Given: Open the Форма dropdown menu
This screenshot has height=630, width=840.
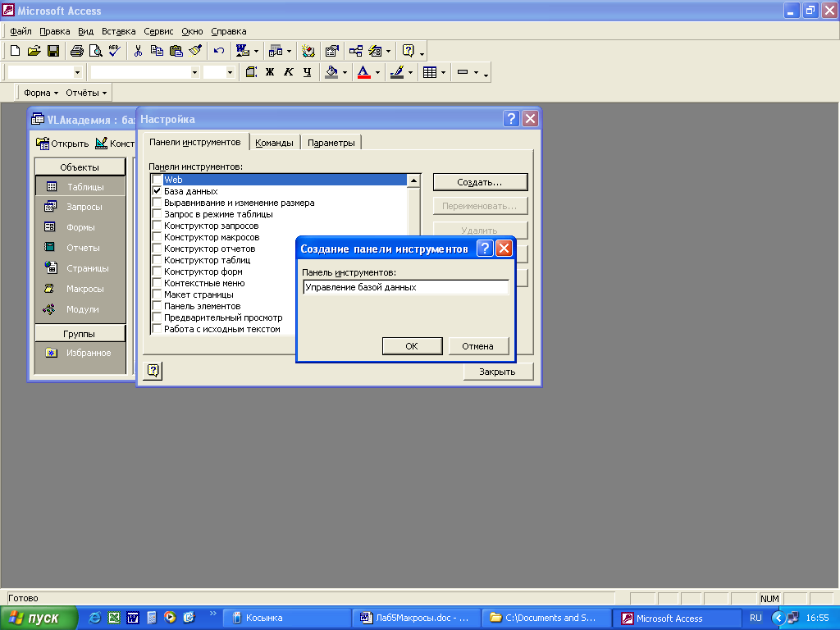Looking at the screenshot, I should tap(41, 93).
